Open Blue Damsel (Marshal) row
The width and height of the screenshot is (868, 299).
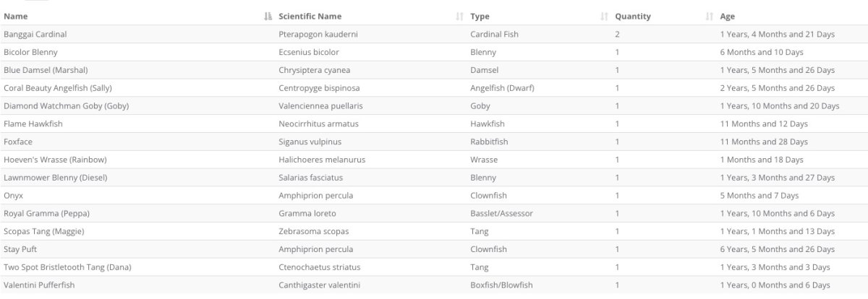click(434, 70)
